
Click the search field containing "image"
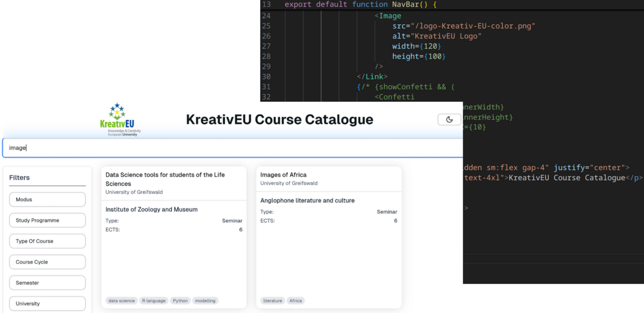click(232, 148)
